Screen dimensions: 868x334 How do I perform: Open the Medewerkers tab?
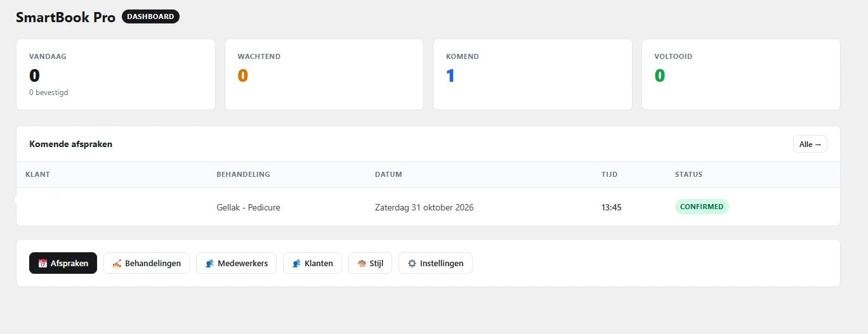236,263
